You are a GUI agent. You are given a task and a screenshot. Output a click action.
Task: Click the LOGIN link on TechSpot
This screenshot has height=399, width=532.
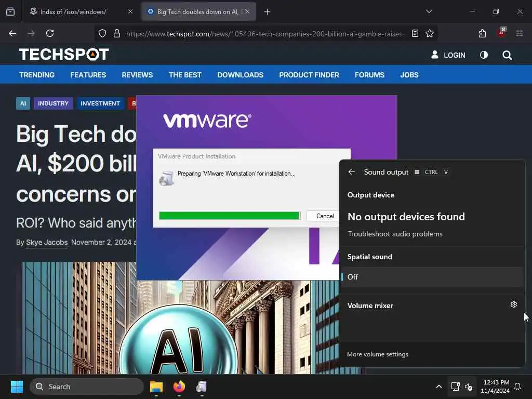448,55
